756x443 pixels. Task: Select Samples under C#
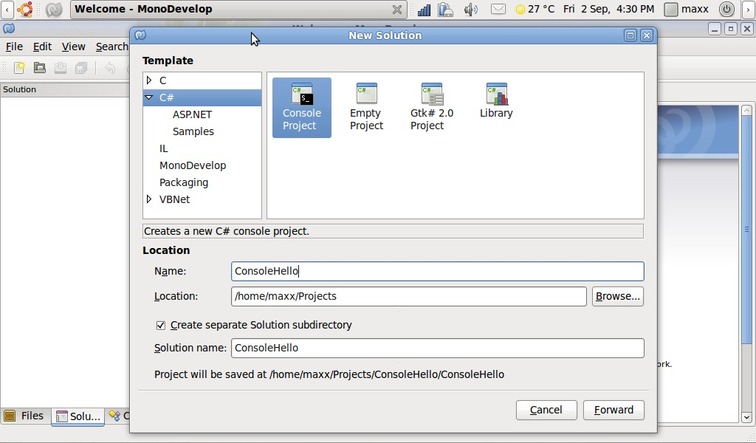tap(193, 132)
